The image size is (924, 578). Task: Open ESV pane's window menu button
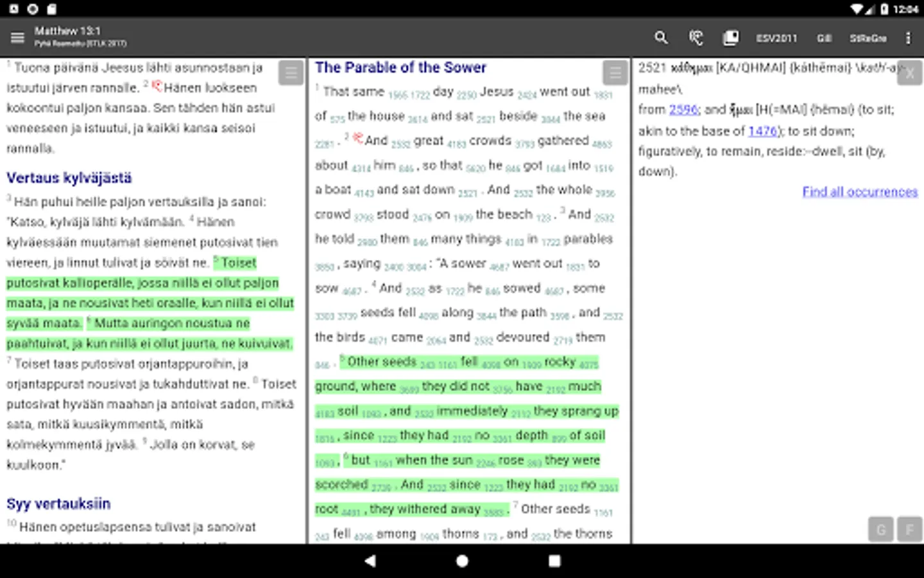615,73
